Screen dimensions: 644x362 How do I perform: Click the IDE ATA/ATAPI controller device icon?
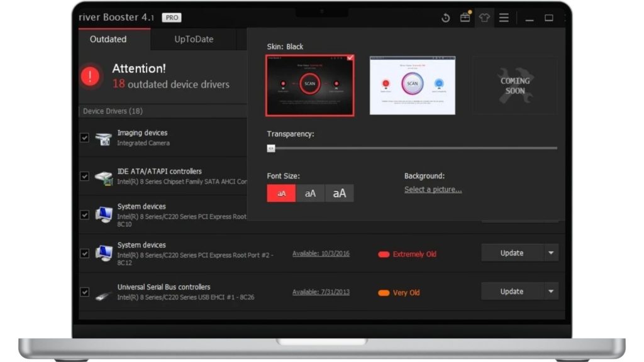pyautogui.click(x=104, y=177)
